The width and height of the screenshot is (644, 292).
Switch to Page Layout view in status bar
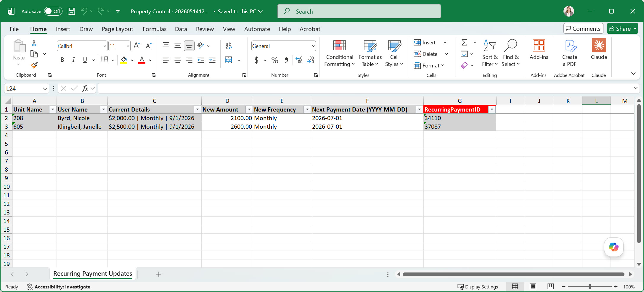coord(533,286)
